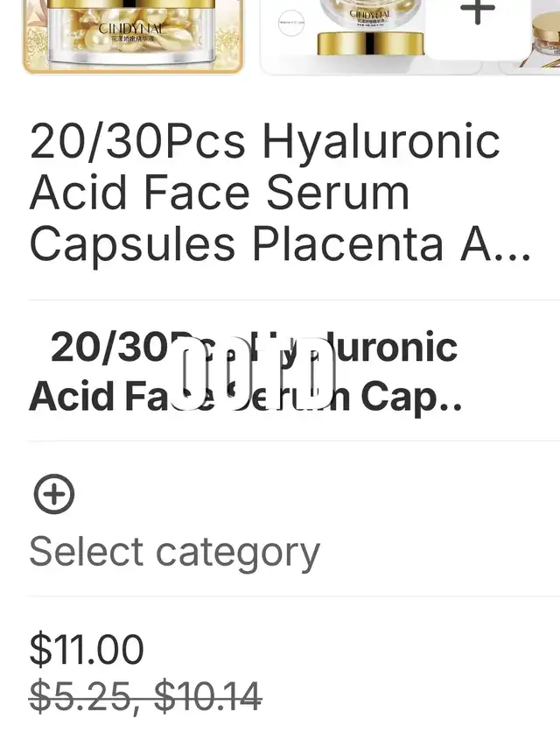Expand bold description at the 'Cap..' ending
The width and height of the screenshot is (560, 747).
(411, 397)
